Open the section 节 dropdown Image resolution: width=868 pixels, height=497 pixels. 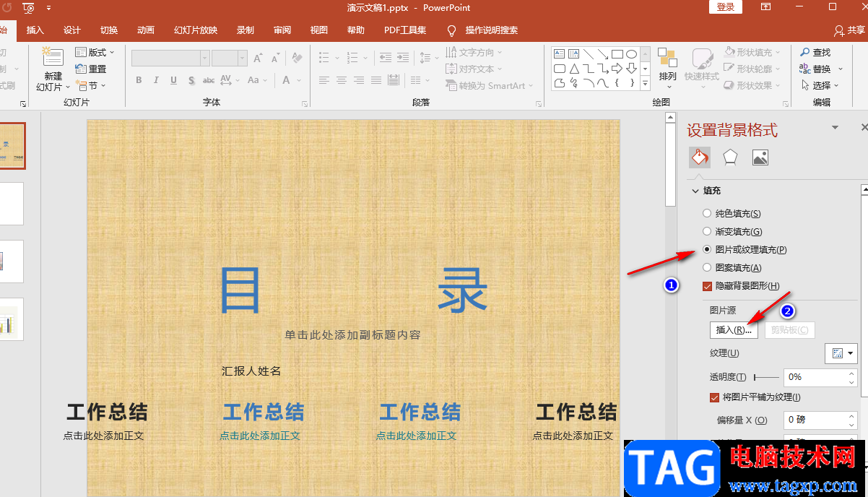pyautogui.click(x=91, y=85)
